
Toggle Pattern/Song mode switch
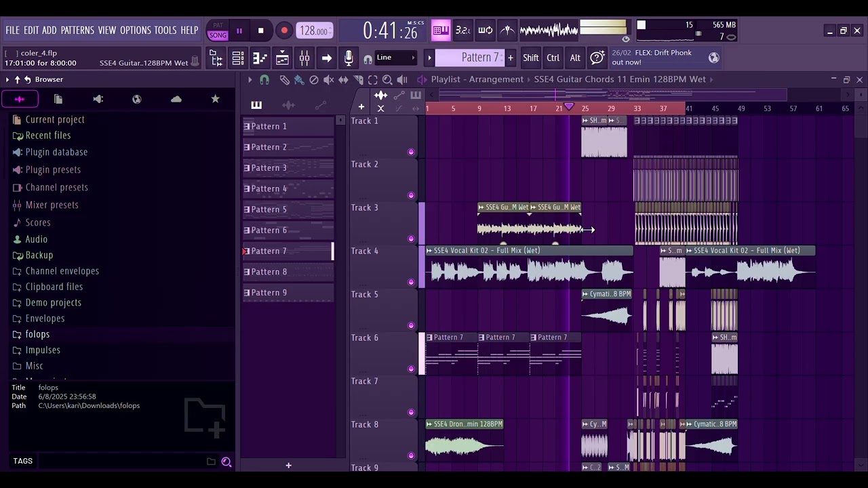(218, 30)
